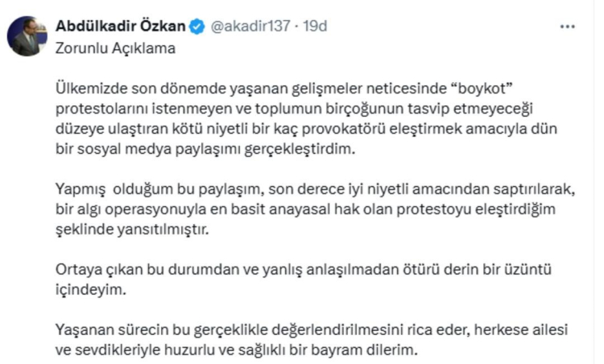Click the blue verified badge icon
604x364 pixels.
tap(197, 27)
